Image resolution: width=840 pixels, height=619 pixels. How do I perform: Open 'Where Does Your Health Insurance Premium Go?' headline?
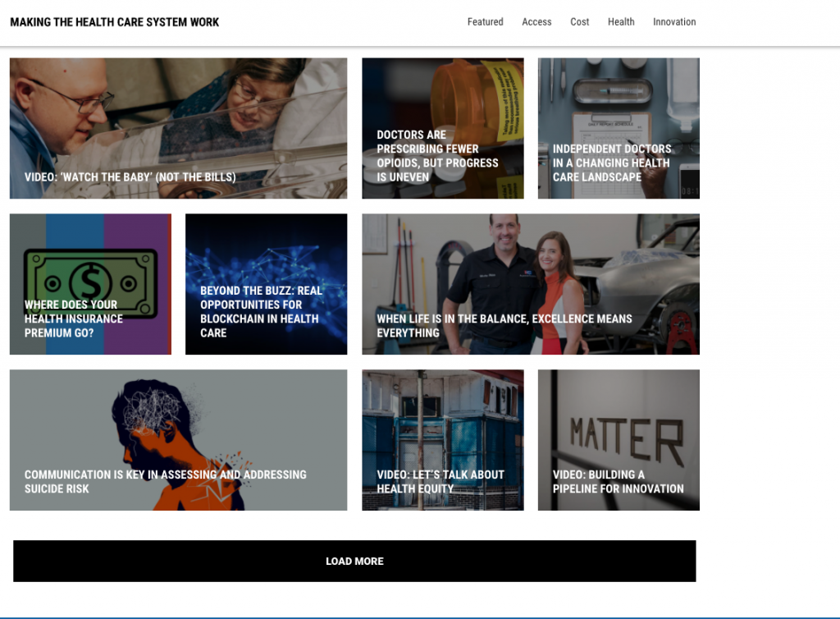coord(74,319)
